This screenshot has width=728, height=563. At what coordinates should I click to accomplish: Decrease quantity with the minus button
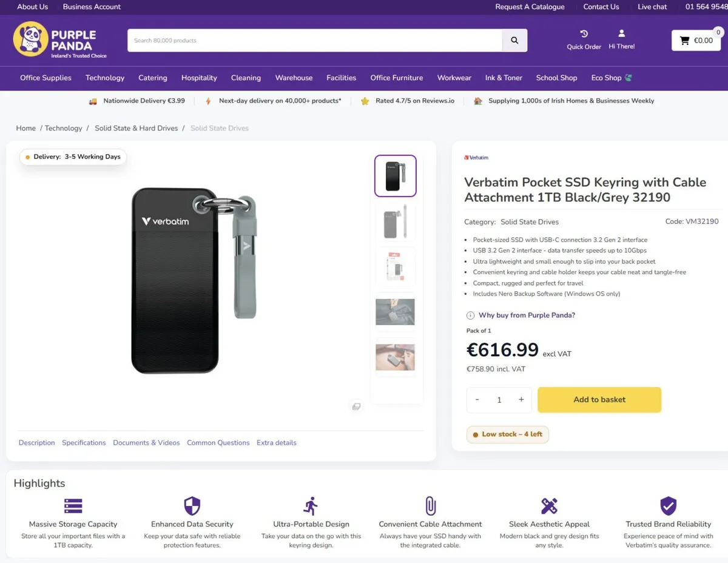click(477, 400)
